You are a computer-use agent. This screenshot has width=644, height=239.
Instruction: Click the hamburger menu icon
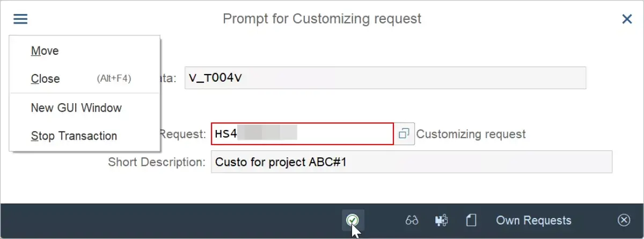click(20, 19)
